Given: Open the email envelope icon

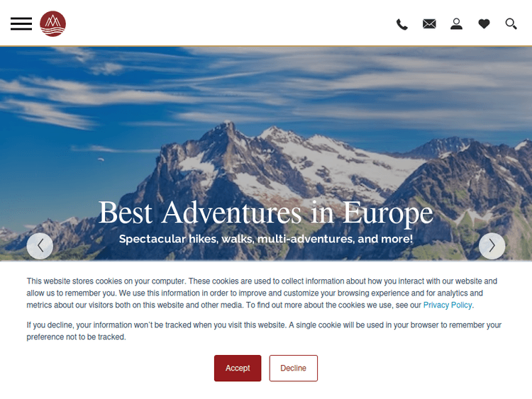Looking at the screenshot, I should (429, 23).
